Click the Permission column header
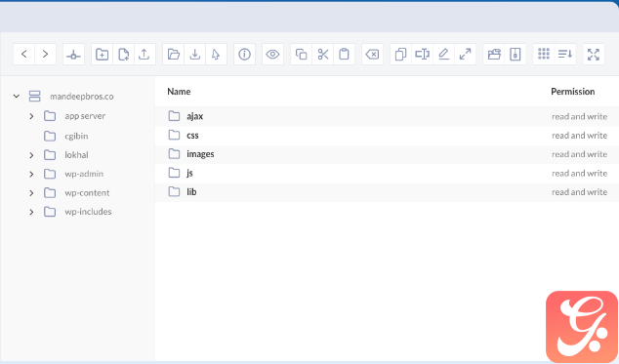 point(573,92)
